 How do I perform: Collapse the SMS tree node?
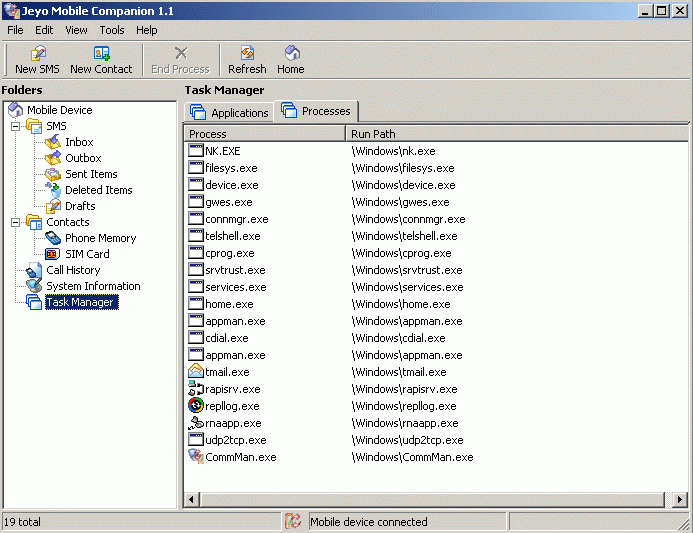(15, 126)
